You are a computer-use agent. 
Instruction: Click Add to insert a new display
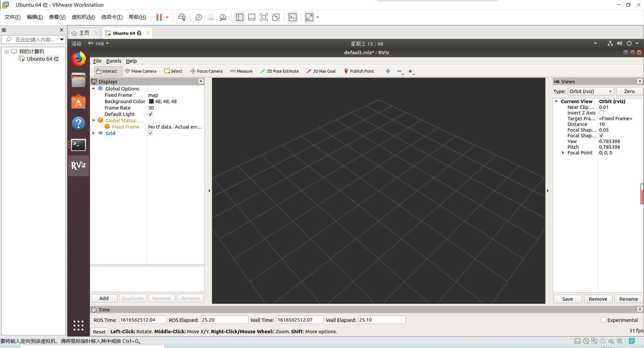104,298
